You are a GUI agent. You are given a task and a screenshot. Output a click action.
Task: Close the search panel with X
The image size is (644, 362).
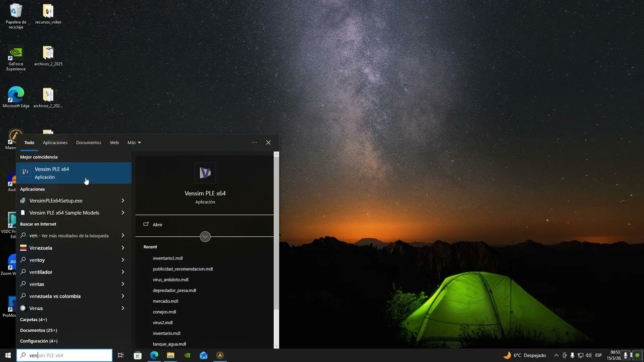pyautogui.click(x=268, y=142)
